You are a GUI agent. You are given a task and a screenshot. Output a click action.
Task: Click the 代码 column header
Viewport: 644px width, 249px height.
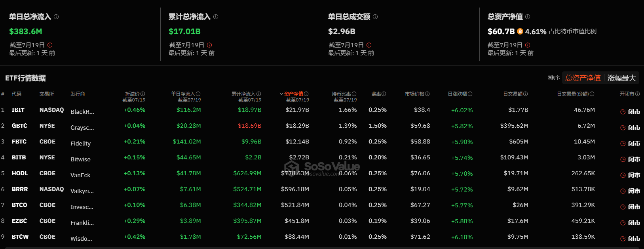[17, 94]
